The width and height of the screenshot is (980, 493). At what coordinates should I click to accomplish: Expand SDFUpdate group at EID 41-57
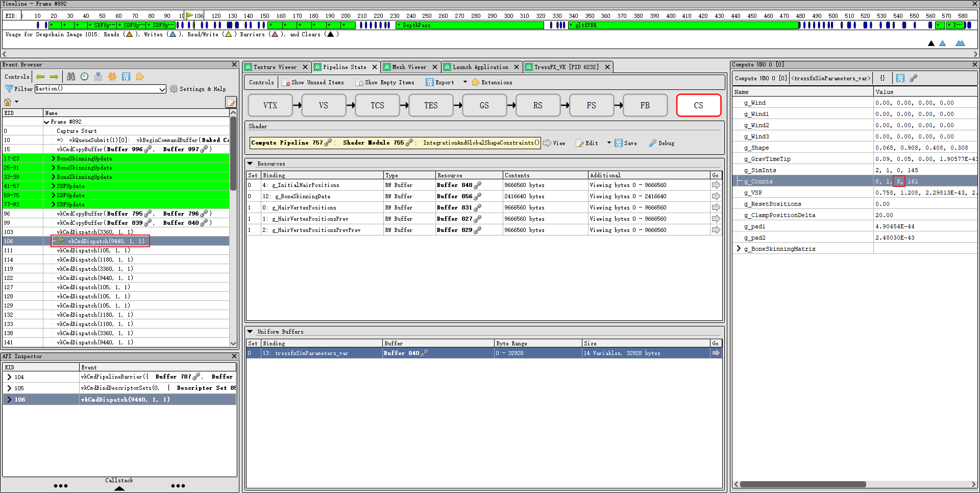pyautogui.click(x=54, y=186)
